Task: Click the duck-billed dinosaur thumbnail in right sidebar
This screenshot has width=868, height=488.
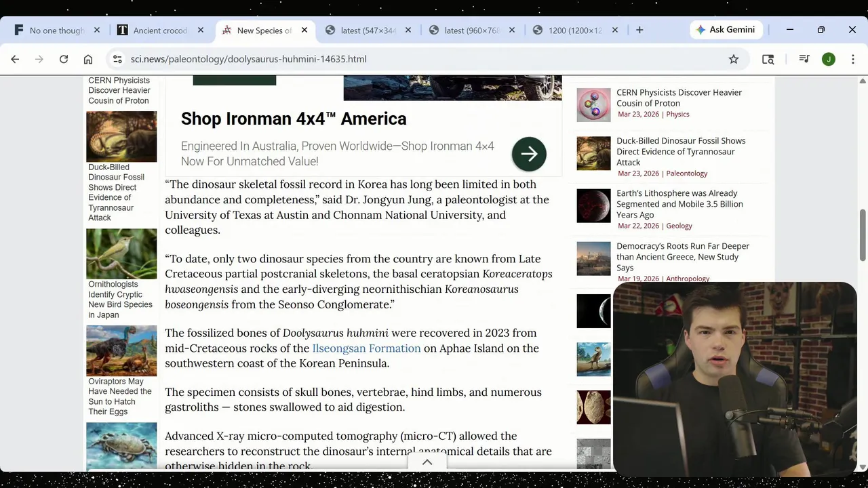Action: tap(593, 153)
